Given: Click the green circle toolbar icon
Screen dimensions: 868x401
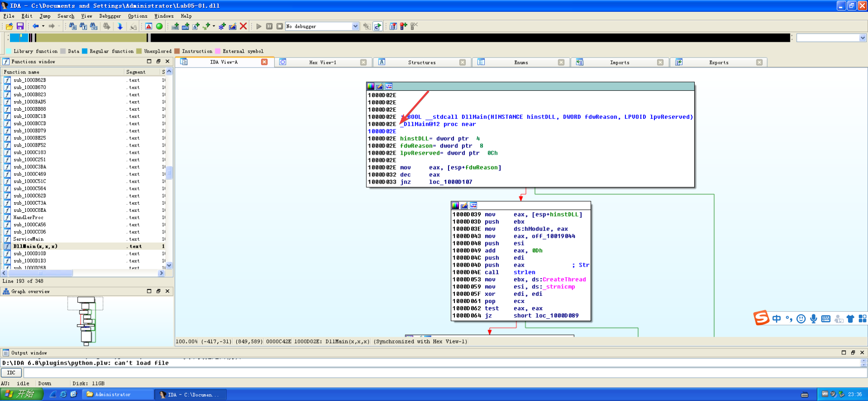Looking at the screenshot, I should point(159,26).
